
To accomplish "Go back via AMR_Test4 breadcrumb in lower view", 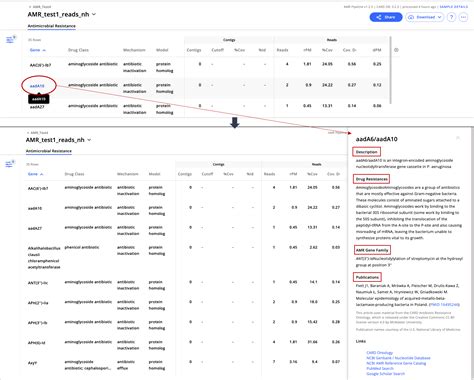I will pyautogui.click(x=38, y=133).
